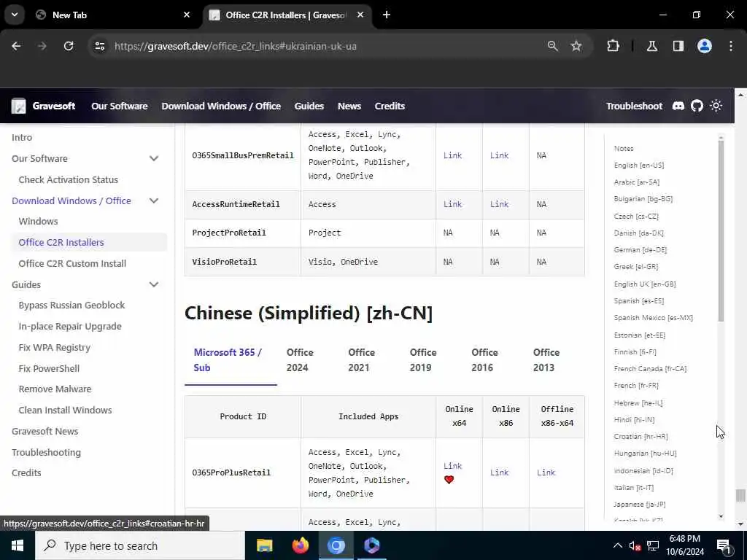Open a new browser tab with plus
Screen dimensions: 747x560
click(387, 15)
